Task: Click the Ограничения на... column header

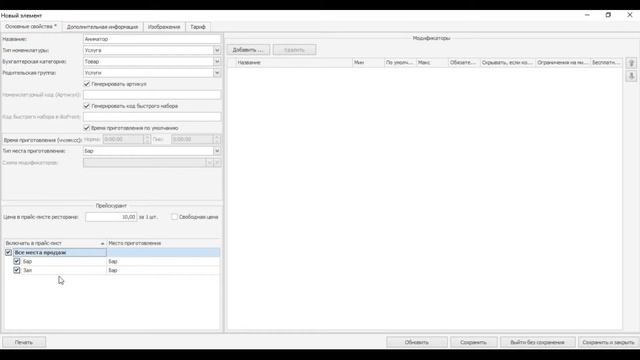Action: pyautogui.click(x=562, y=62)
